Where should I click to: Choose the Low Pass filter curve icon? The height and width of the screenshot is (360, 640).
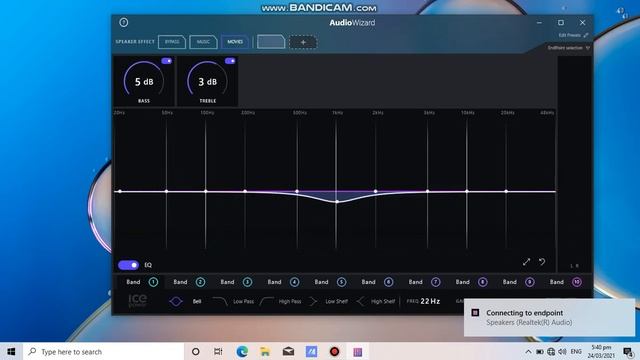[220, 302]
